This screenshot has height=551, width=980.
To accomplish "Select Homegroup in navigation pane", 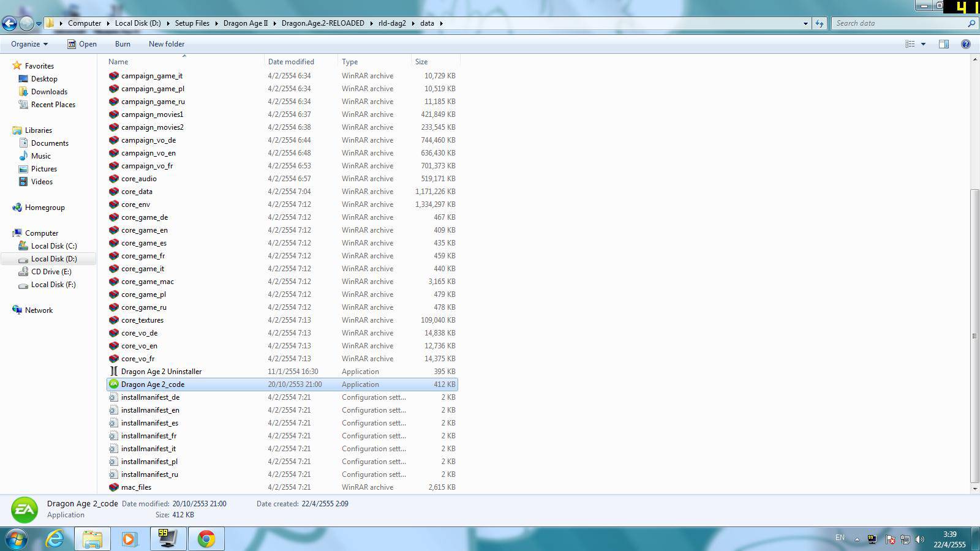I will tap(44, 208).
